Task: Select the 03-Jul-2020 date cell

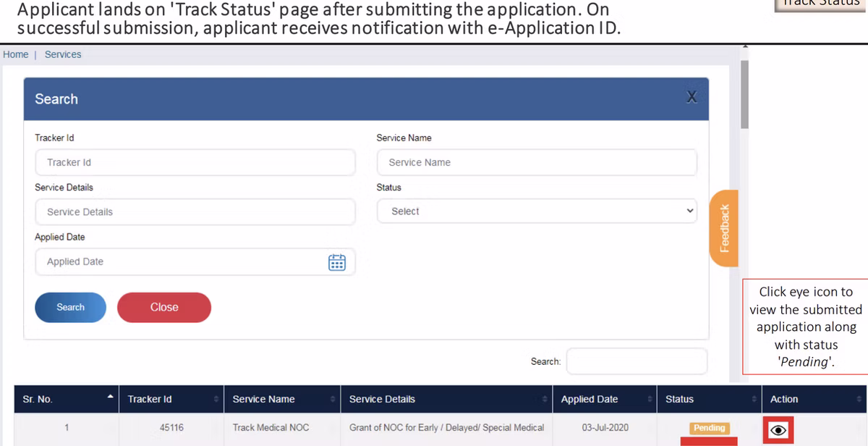Action: click(605, 428)
